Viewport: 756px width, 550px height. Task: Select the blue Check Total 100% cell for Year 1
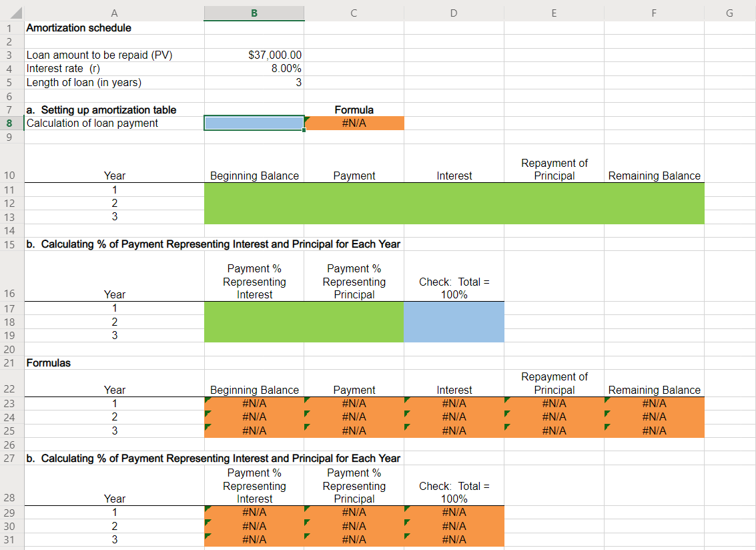tap(454, 308)
